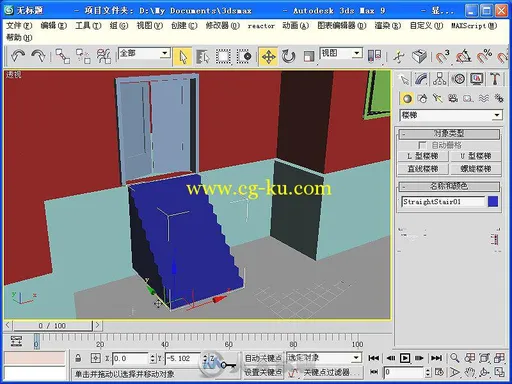The height and width of the screenshot is (384, 512).
Task: Open the Select by Name tool
Action: pos(203,56)
